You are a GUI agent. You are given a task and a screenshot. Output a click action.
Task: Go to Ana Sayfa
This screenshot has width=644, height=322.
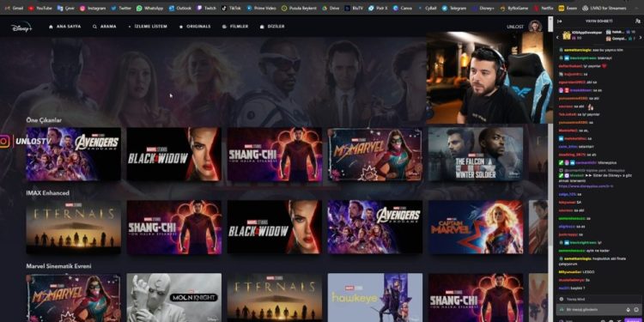64,27
